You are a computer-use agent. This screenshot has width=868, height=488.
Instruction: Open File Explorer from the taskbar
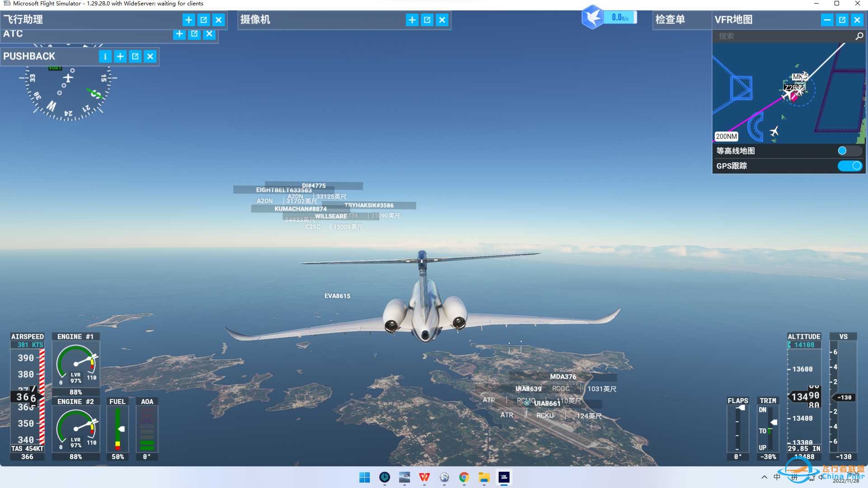tap(484, 477)
